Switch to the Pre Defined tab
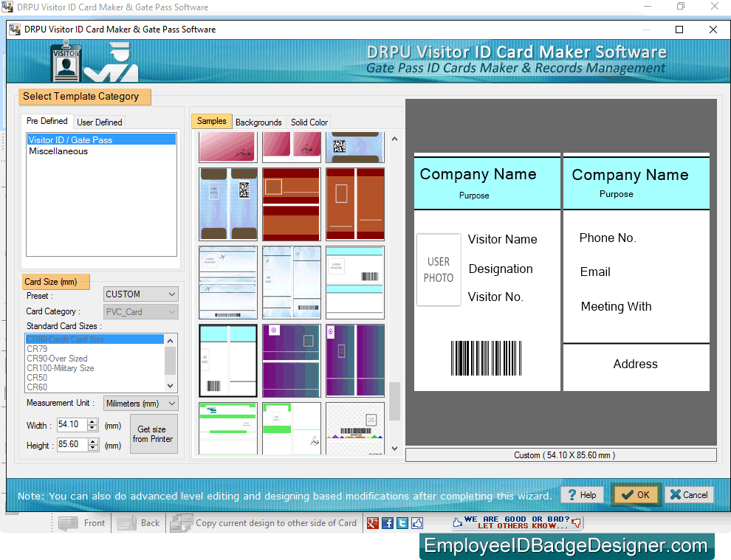This screenshot has width=731, height=560. [x=47, y=121]
